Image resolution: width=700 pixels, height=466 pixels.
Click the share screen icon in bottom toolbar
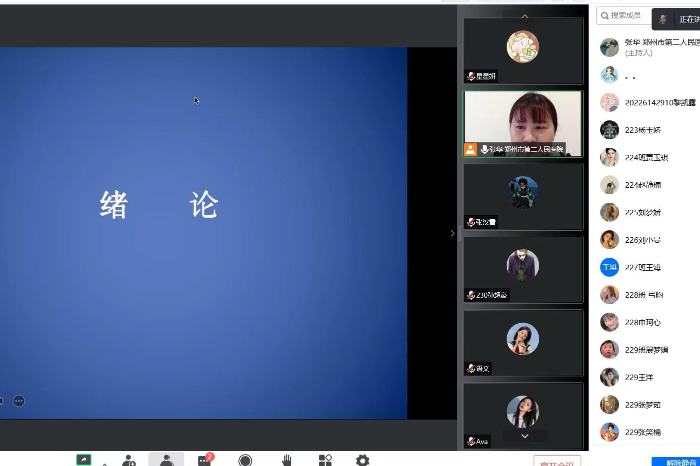tap(84, 460)
